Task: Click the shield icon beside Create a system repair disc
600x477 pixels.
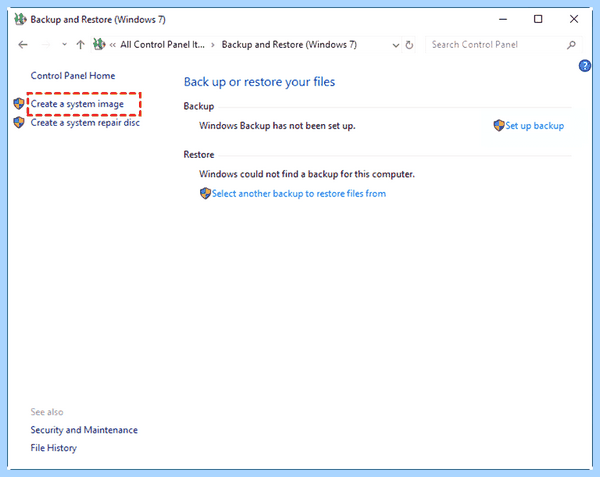Action: pos(18,122)
